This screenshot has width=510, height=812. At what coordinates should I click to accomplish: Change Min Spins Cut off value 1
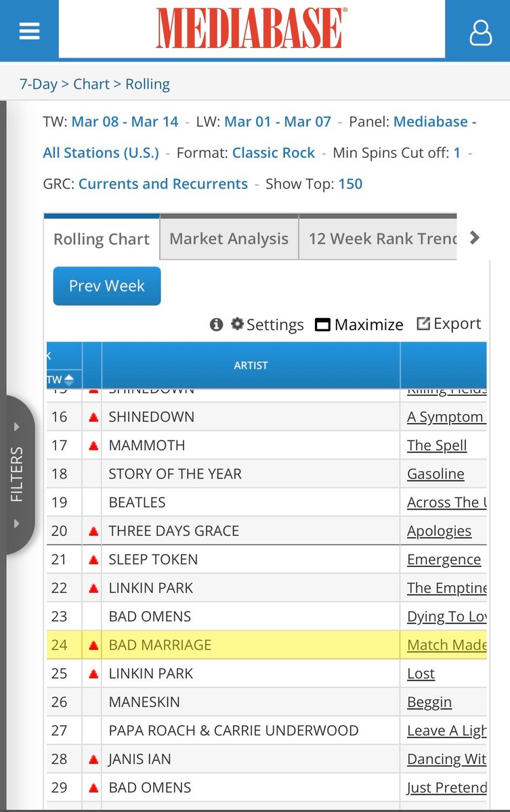[x=457, y=153]
